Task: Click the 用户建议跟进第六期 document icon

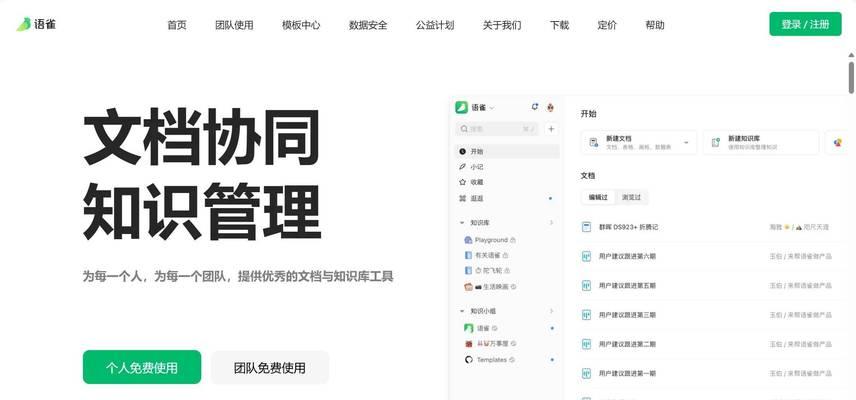Action: click(587, 256)
